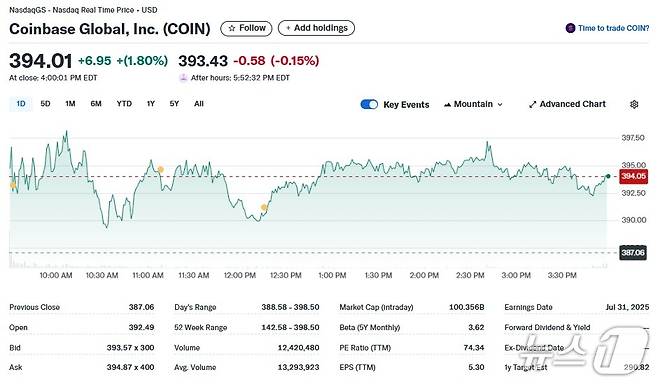Click the 397.50 price axis label

[x=633, y=138]
